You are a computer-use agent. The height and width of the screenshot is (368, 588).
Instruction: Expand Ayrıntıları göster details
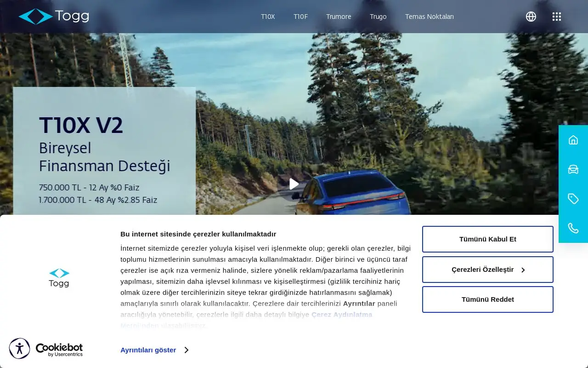click(154, 350)
